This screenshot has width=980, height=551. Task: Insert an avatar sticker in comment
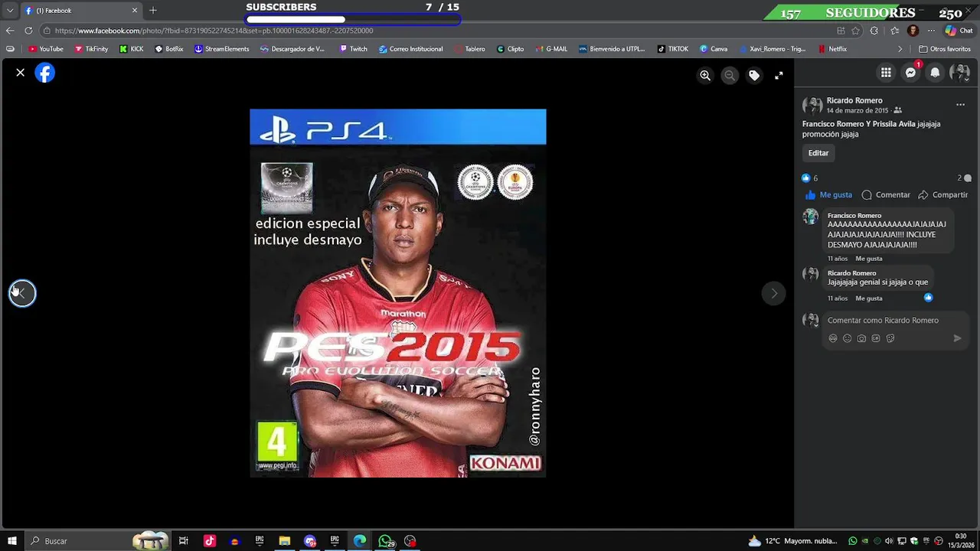[x=833, y=338]
